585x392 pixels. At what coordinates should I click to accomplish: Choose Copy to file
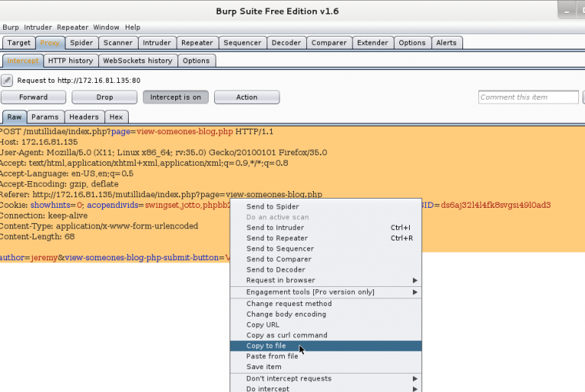pos(326,346)
